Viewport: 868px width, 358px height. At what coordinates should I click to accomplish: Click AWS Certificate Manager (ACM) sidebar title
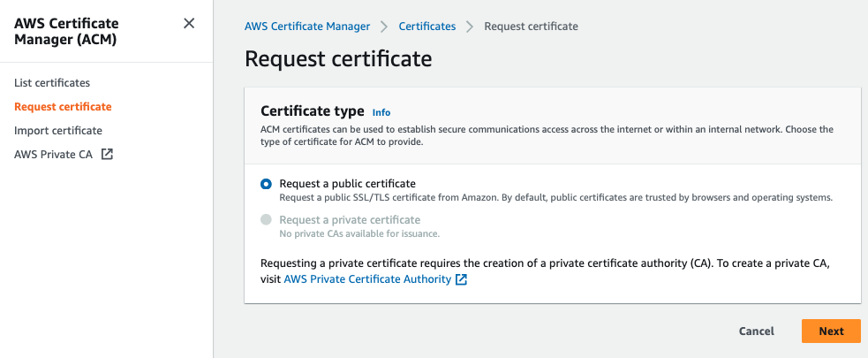[x=66, y=31]
